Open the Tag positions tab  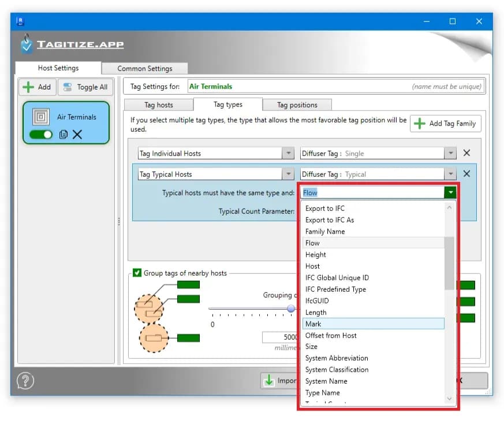pos(297,105)
